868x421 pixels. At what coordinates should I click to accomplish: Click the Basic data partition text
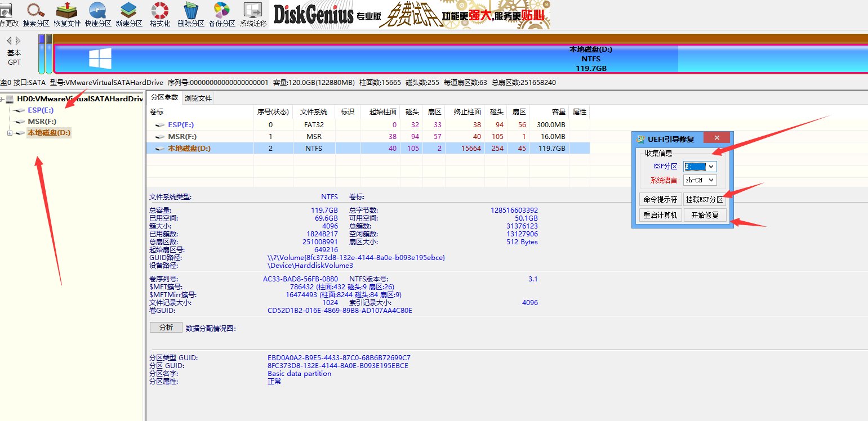coord(300,374)
